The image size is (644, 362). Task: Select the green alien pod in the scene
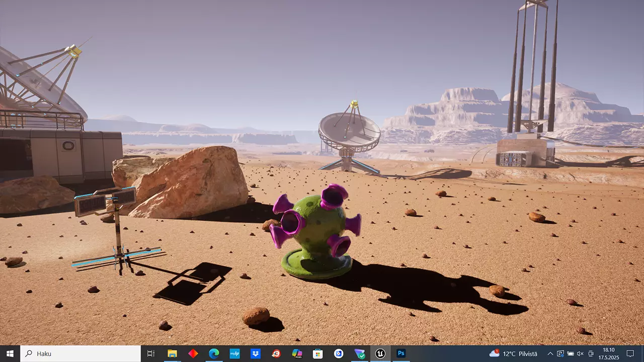(x=316, y=231)
